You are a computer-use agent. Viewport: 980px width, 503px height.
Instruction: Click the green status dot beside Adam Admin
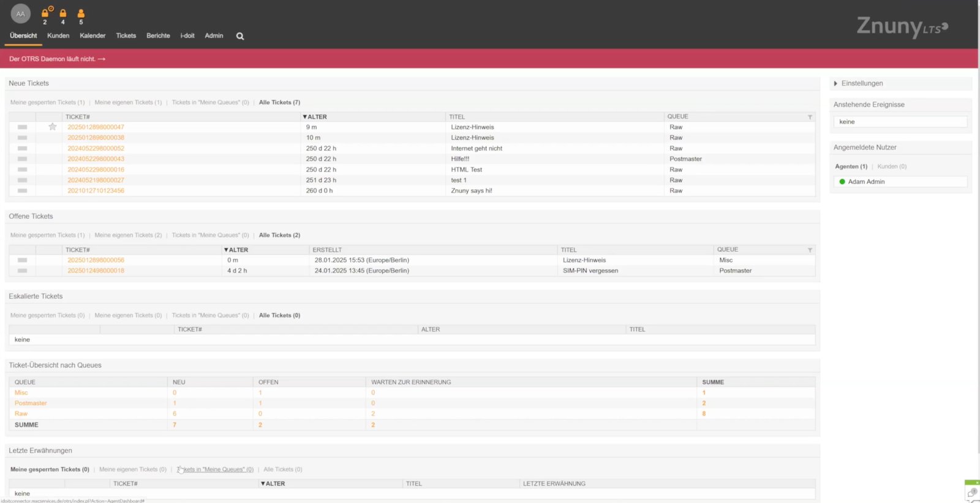coord(842,182)
